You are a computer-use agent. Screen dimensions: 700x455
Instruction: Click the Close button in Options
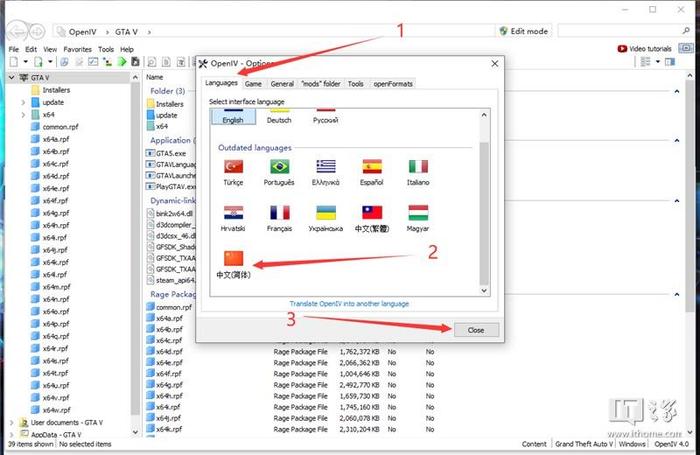pos(476,330)
